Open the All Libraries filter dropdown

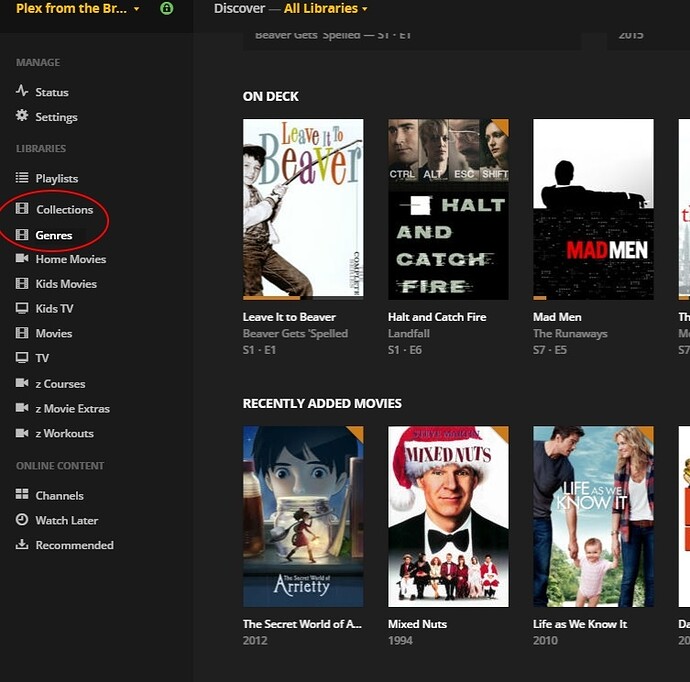(326, 8)
